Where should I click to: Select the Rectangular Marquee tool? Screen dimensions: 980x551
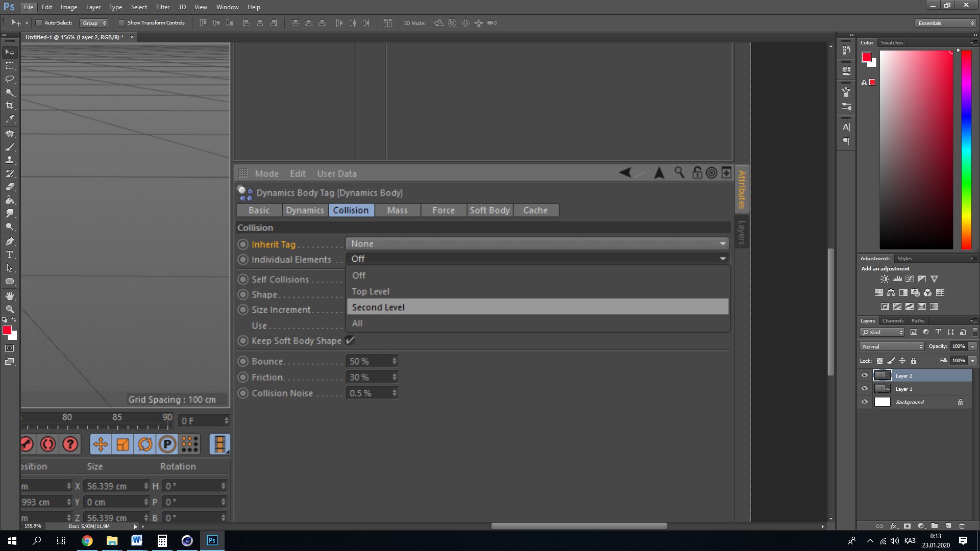(10, 66)
